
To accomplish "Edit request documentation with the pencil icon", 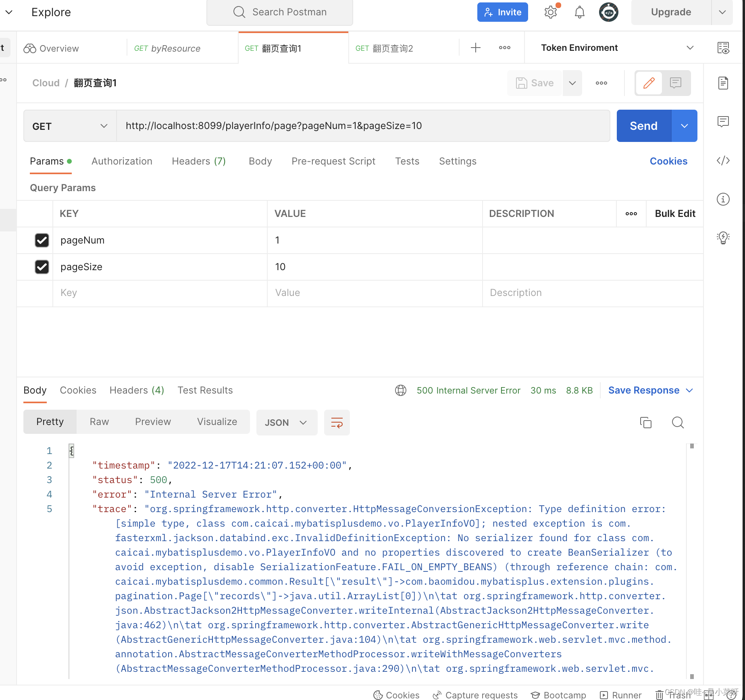I will coord(648,83).
